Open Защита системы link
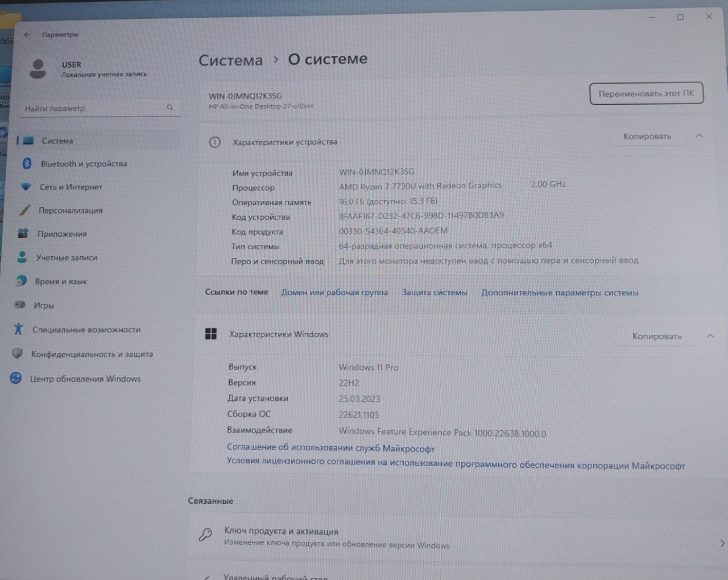The height and width of the screenshot is (580, 728). (435, 293)
